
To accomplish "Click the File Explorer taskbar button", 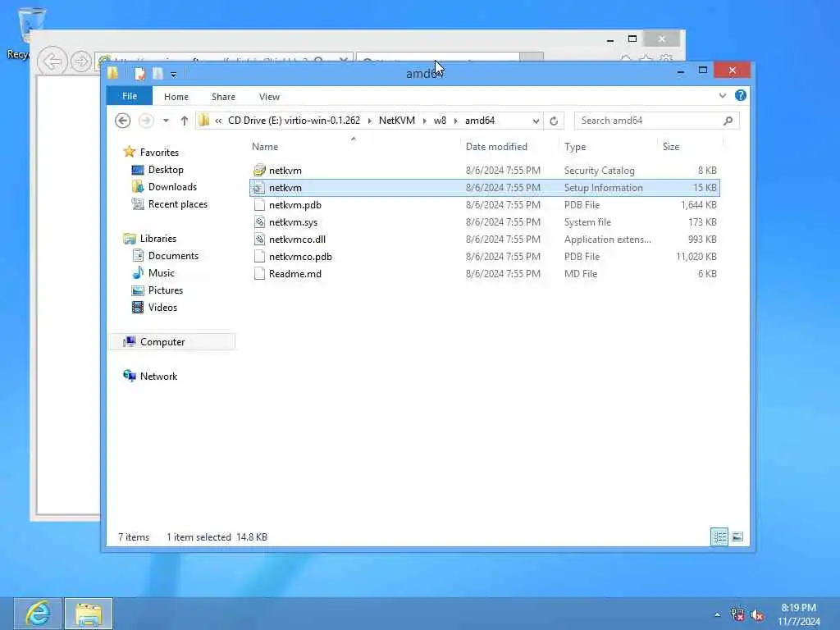I will pos(89,614).
